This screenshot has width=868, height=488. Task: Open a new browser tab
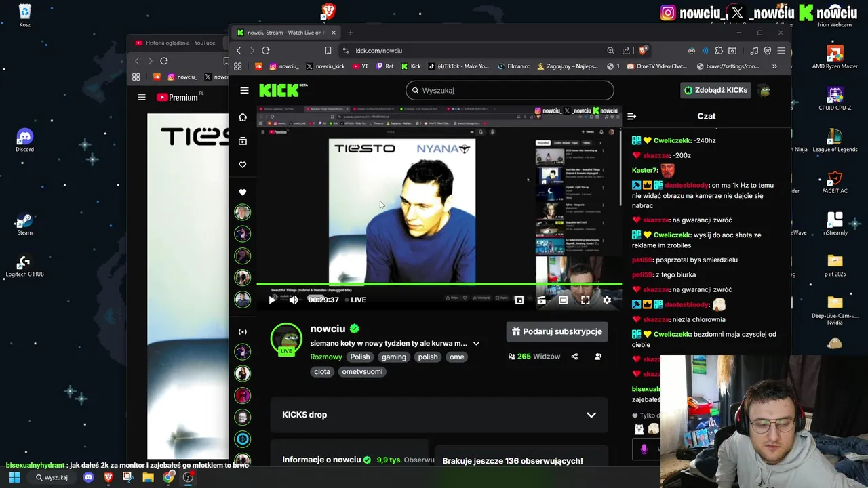tap(350, 32)
